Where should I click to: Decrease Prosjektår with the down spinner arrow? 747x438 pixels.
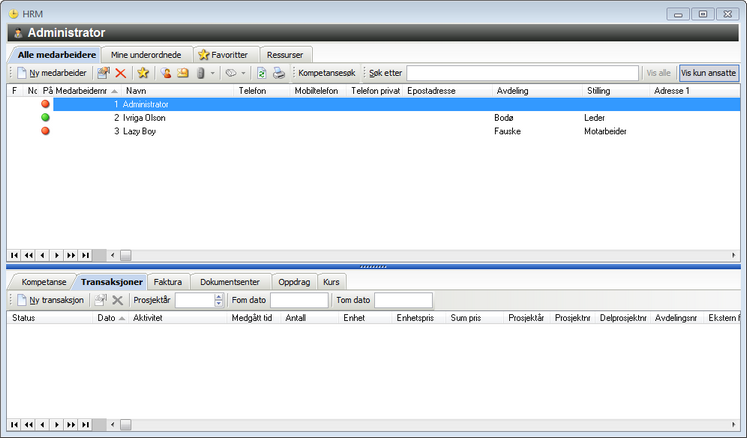[x=219, y=303]
